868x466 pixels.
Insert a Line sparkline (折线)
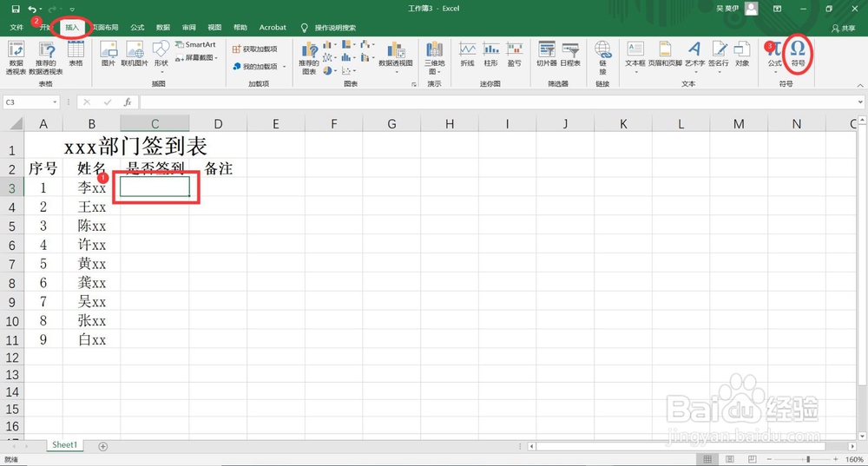(468, 54)
